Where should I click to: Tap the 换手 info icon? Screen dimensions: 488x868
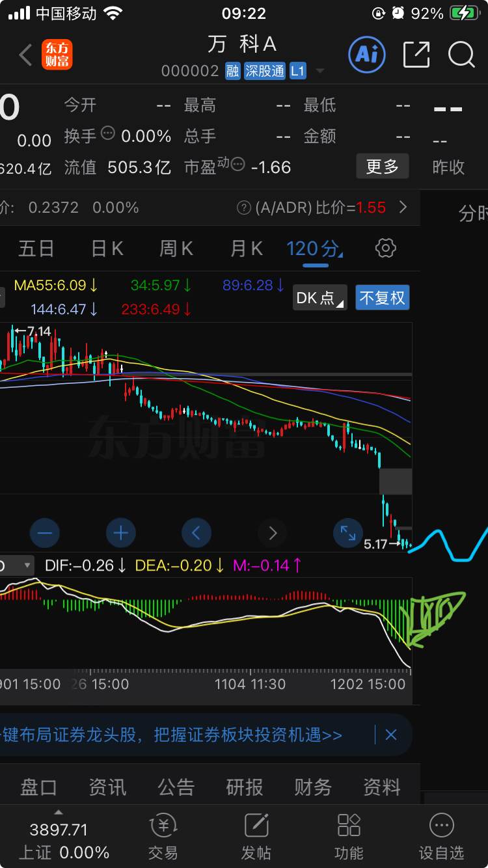point(108,133)
